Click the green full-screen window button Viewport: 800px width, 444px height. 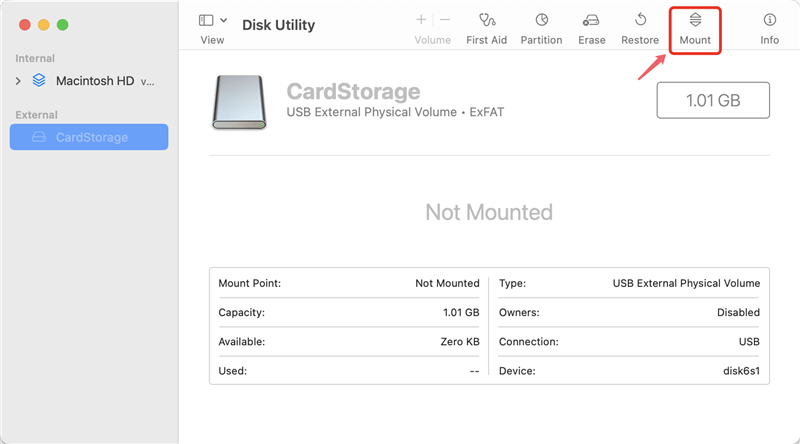tap(62, 23)
